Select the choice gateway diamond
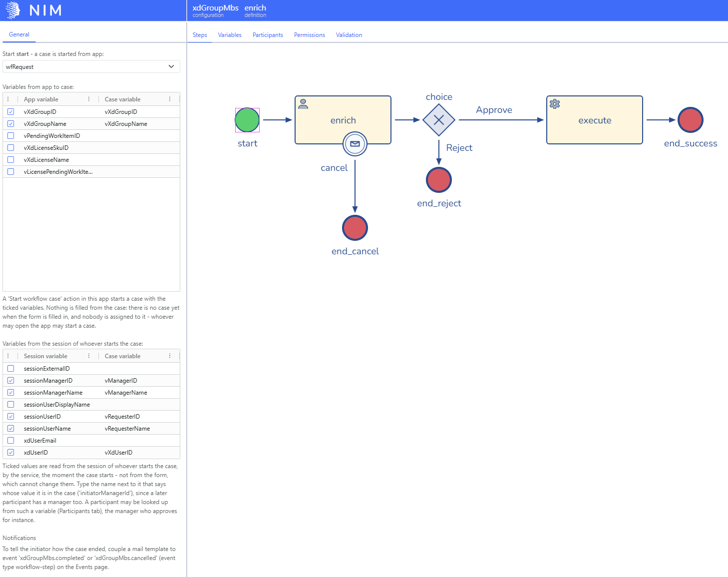Image resolution: width=728 pixels, height=577 pixels. pos(439,120)
